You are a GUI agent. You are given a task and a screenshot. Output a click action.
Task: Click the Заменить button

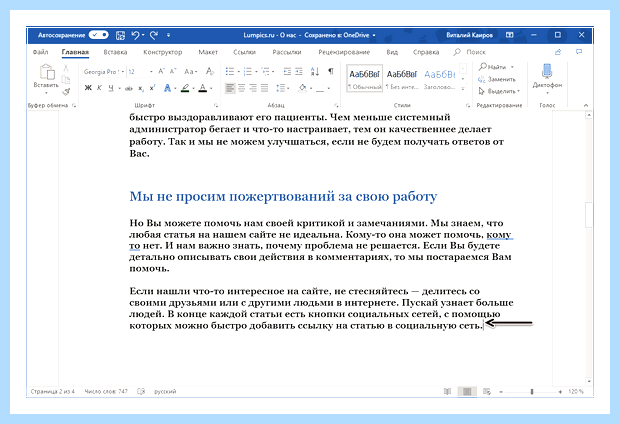[497, 79]
